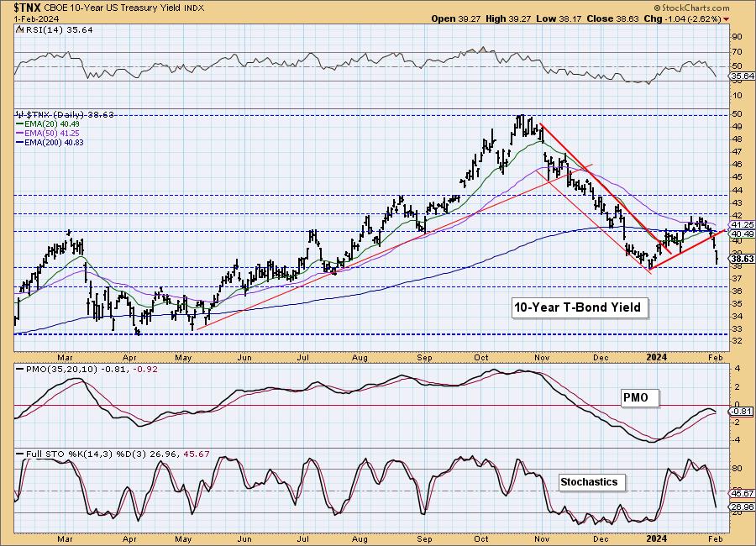756x546 pixels.
Task: Click the 'RSI(14) 35.64' legend label
Action: click(x=58, y=29)
